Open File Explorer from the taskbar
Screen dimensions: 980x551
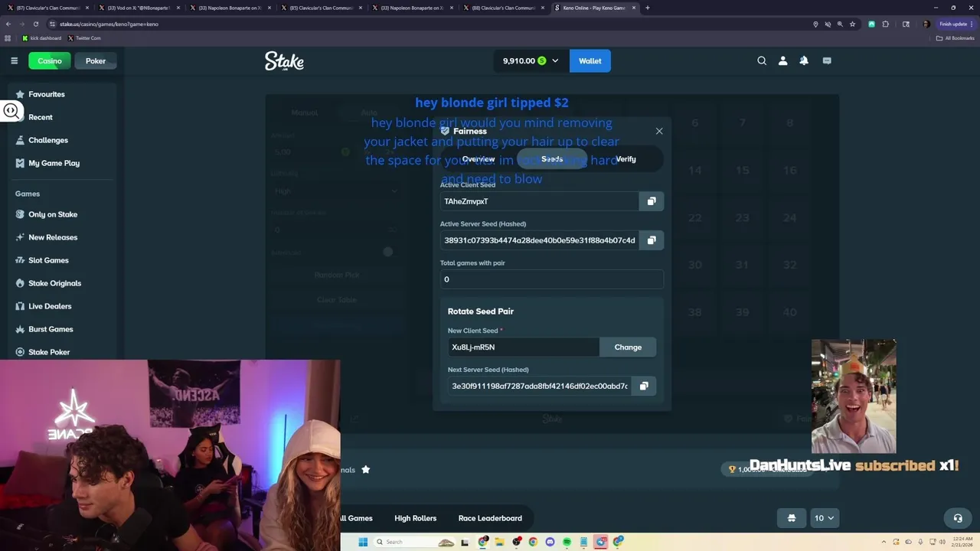click(499, 542)
